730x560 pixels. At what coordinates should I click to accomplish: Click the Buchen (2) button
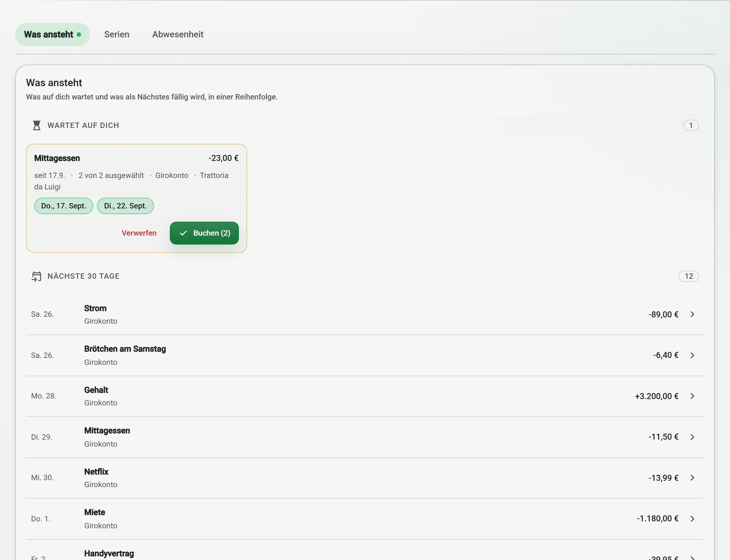click(204, 233)
